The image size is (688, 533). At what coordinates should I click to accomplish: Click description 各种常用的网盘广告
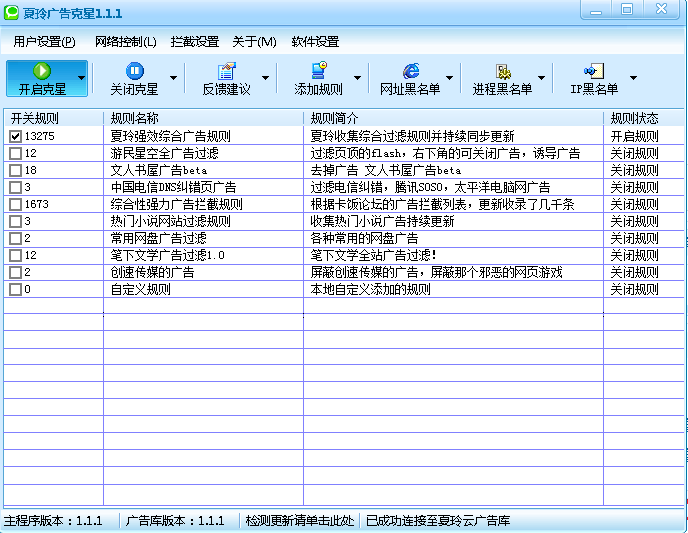[364, 239]
